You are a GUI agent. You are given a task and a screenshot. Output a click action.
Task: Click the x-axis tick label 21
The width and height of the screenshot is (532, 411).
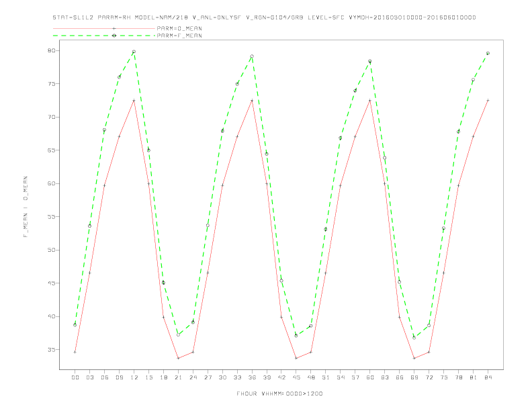coord(178,377)
